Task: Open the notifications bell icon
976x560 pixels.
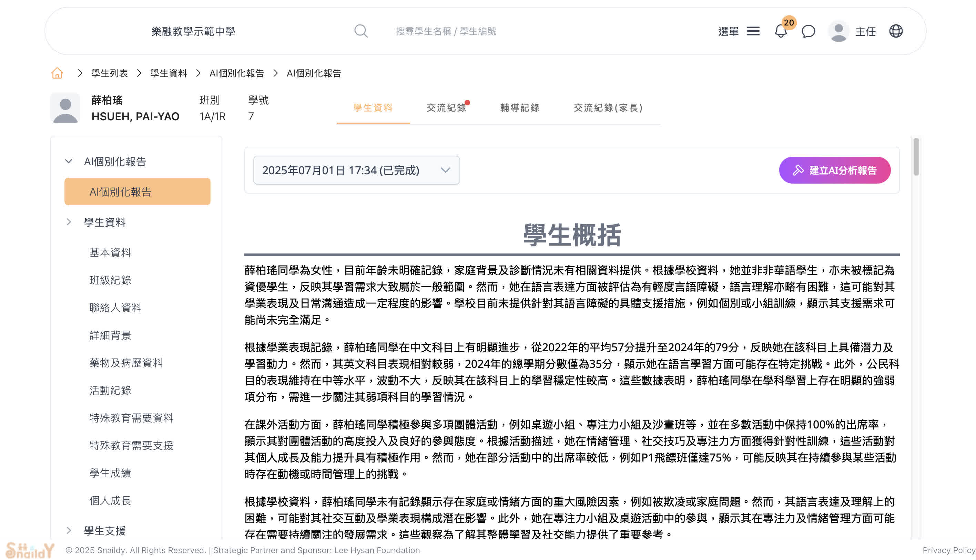Action: click(781, 31)
